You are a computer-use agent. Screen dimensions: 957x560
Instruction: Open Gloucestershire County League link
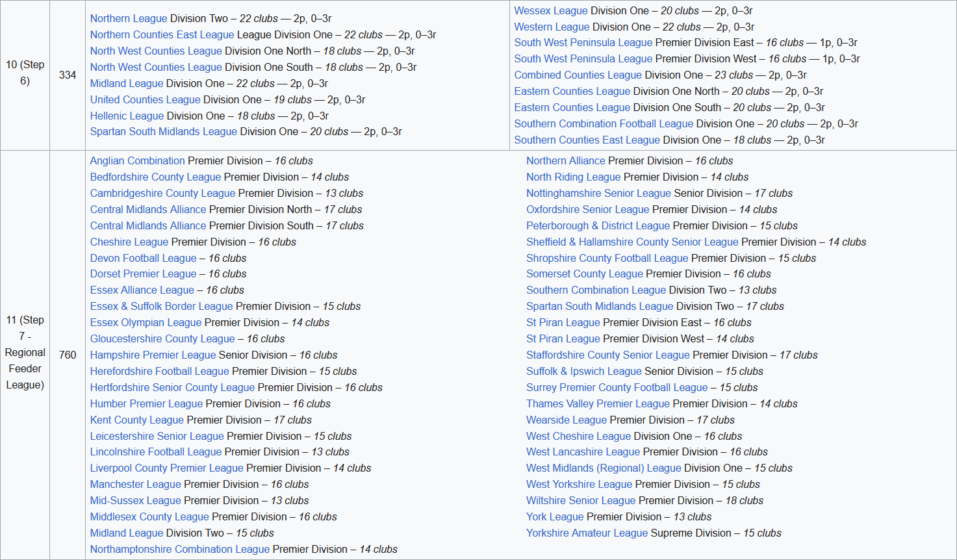click(x=162, y=339)
